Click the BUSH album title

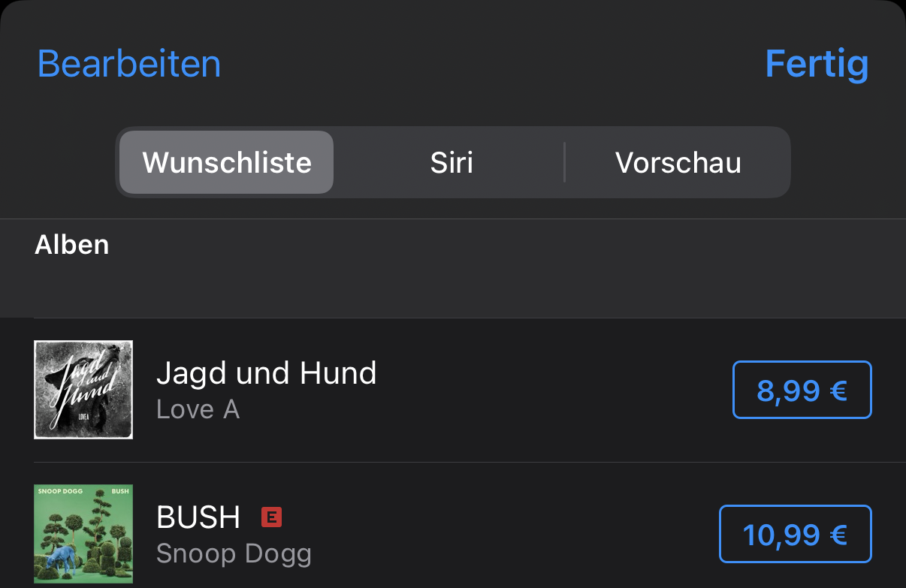coord(198,517)
